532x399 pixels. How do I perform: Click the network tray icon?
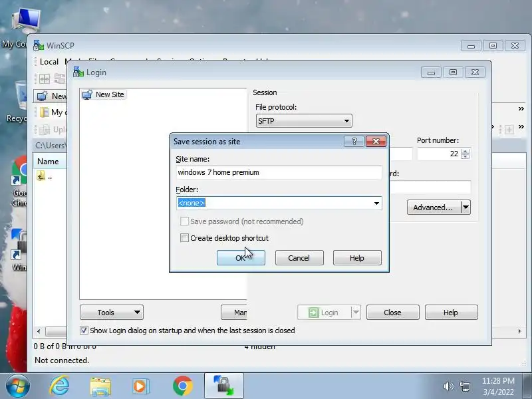[464, 386]
